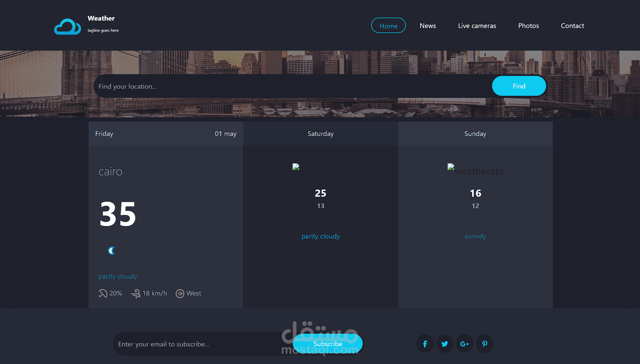Click Sunday's low temperature 12
This screenshot has height=364, width=640.
(476, 206)
